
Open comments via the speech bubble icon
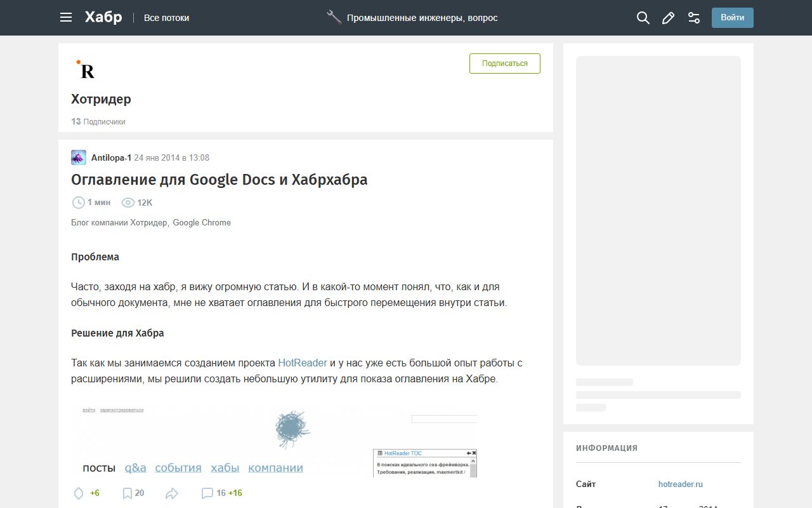point(207,493)
